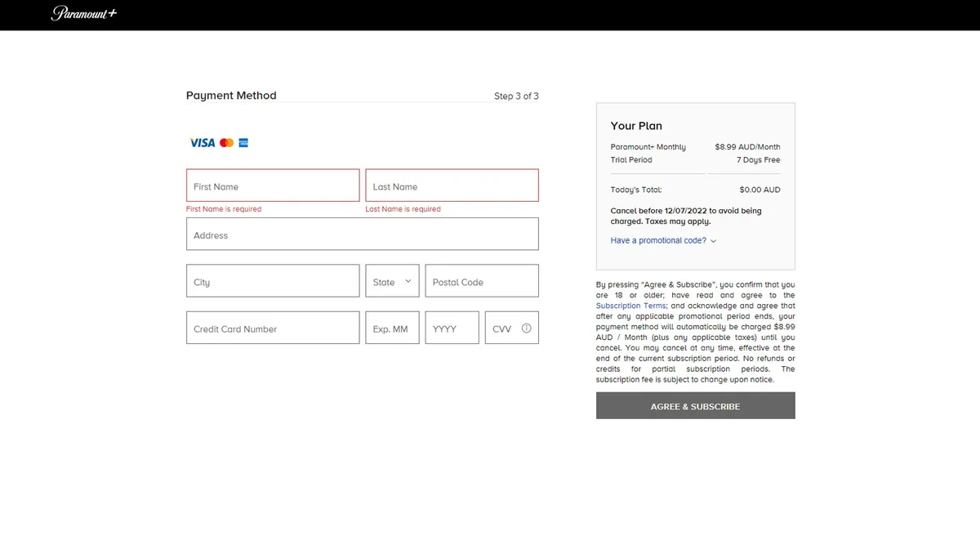Click the "Have a promotional code?" link
Screen dimensions: 980x545
[658, 240]
